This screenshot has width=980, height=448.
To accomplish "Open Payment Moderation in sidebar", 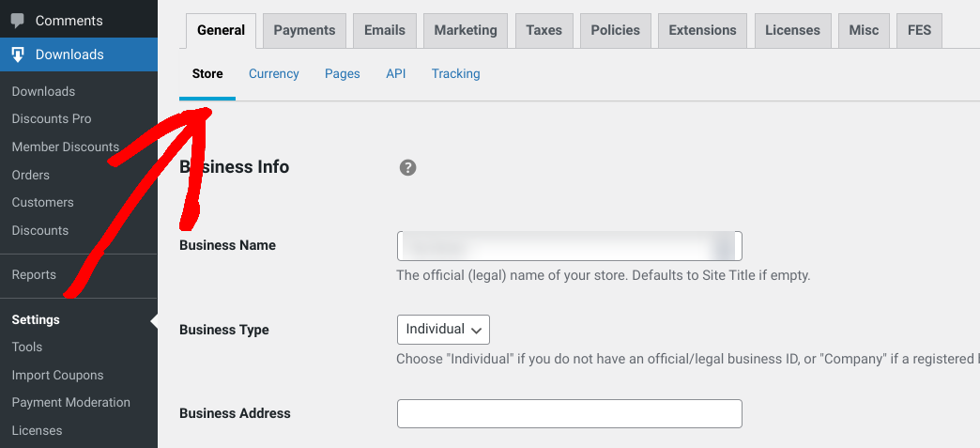I will pyautogui.click(x=71, y=402).
